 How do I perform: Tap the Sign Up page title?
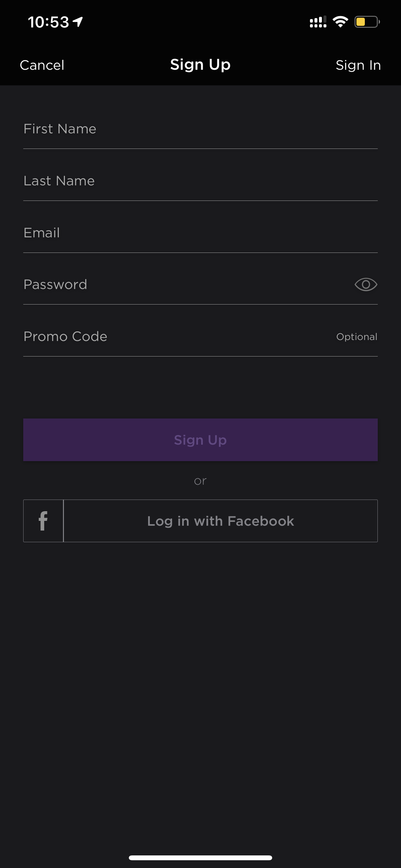click(x=200, y=64)
